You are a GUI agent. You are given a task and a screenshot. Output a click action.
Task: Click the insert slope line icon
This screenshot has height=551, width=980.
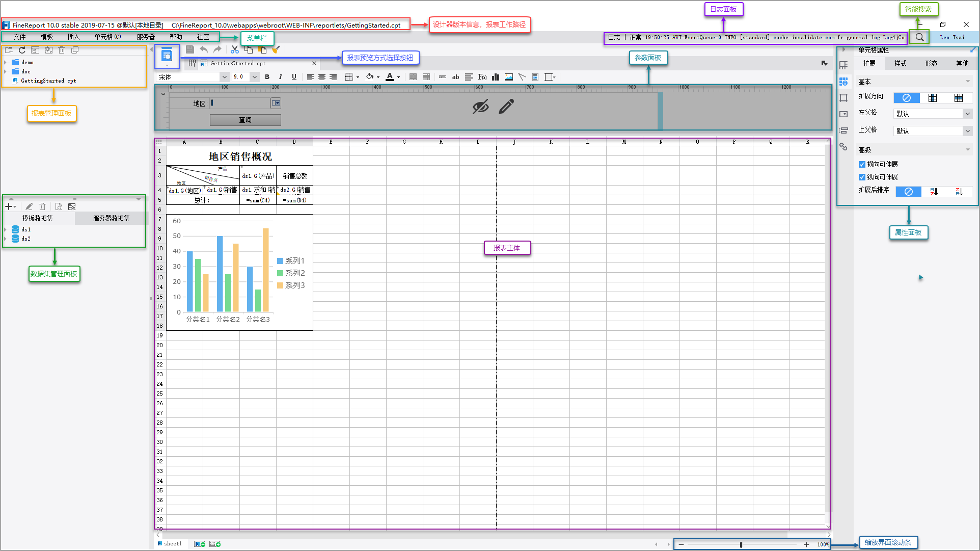click(522, 77)
